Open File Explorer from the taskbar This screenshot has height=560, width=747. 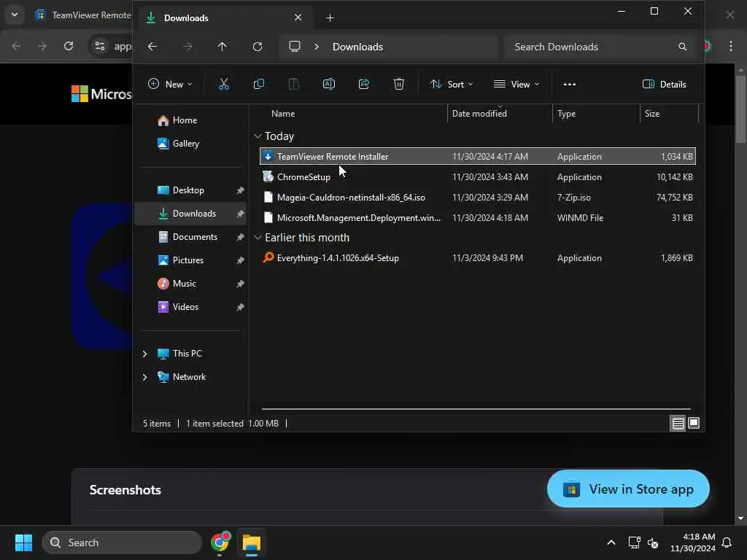[x=251, y=542]
